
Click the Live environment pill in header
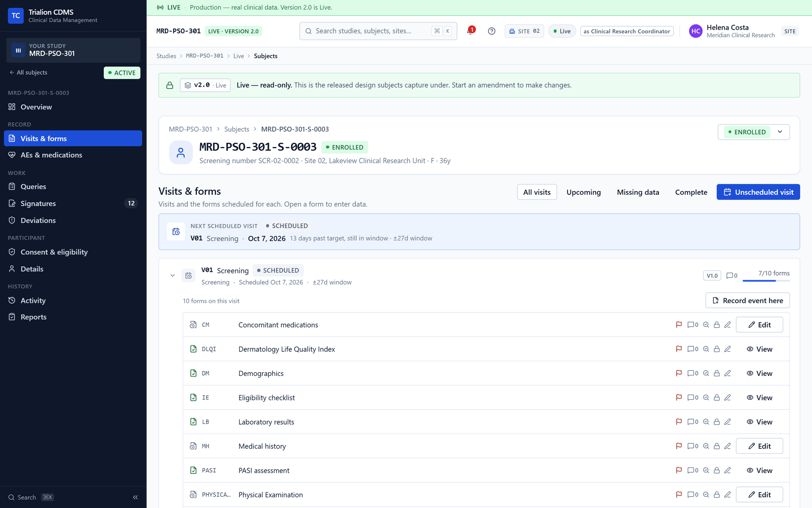562,31
